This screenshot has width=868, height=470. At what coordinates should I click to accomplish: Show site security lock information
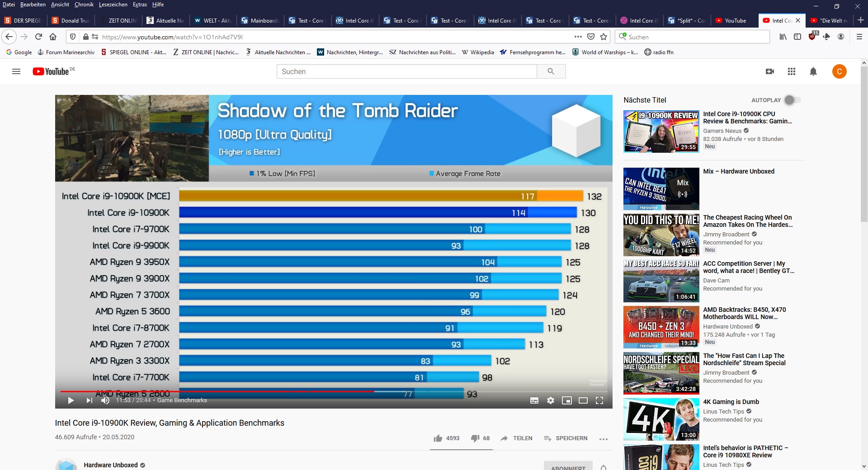pyautogui.click(x=85, y=37)
